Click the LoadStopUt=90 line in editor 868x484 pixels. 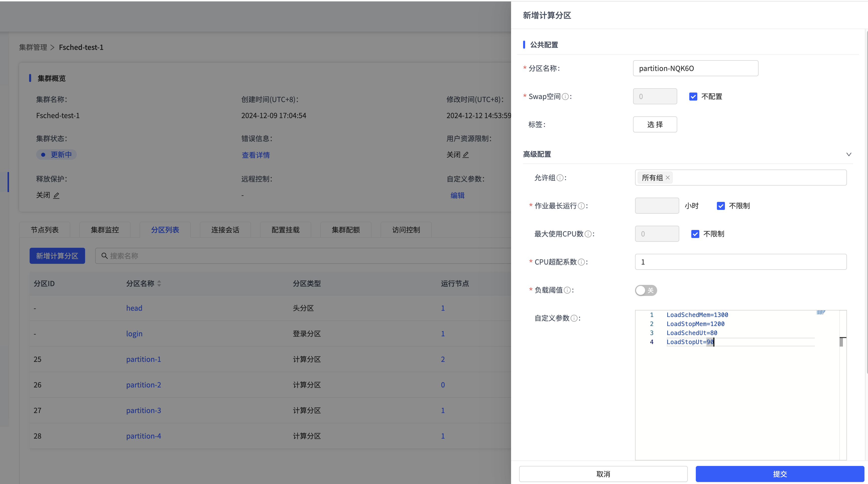(x=690, y=342)
